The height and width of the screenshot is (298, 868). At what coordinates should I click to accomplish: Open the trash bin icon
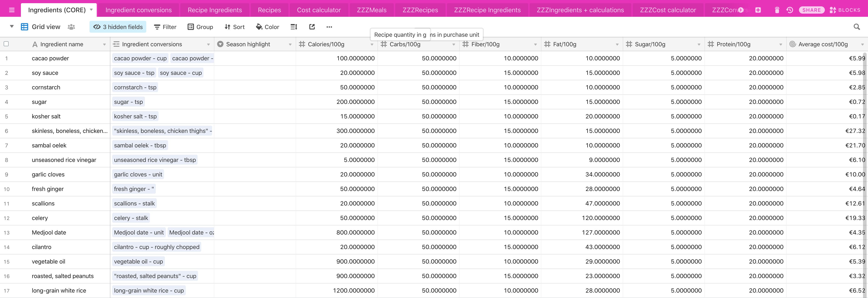click(x=777, y=10)
